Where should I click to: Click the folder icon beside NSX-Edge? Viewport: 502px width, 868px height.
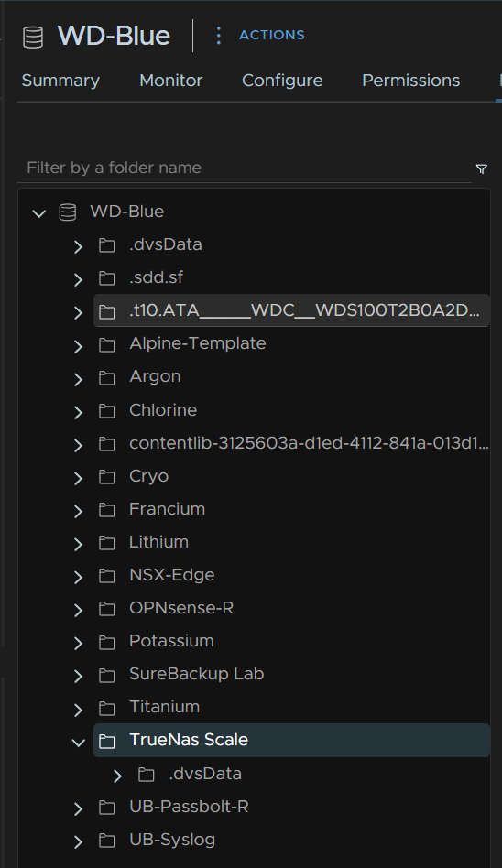(107, 576)
